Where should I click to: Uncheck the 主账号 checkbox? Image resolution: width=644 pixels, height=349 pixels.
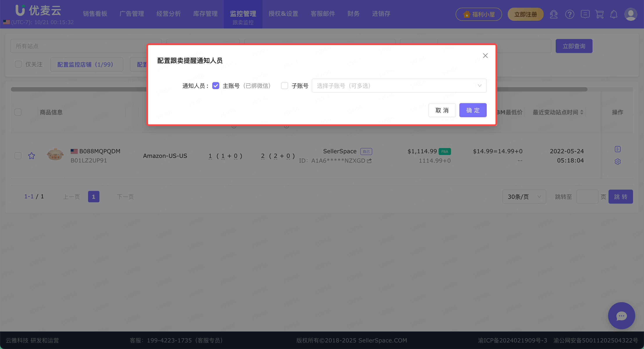click(x=216, y=86)
